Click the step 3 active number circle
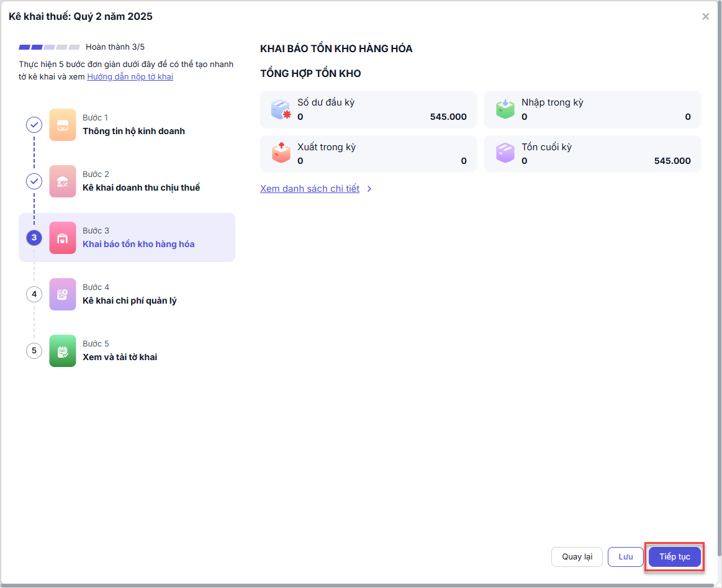The height and width of the screenshot is (588, 722). pyautogui.click(x=34, y=238)
